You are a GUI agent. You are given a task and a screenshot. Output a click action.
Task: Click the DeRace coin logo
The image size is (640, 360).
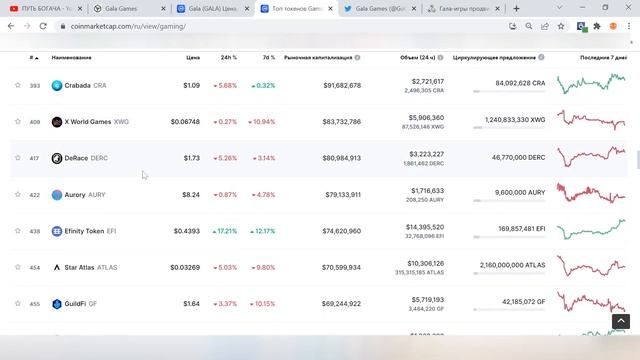point(57,158)
